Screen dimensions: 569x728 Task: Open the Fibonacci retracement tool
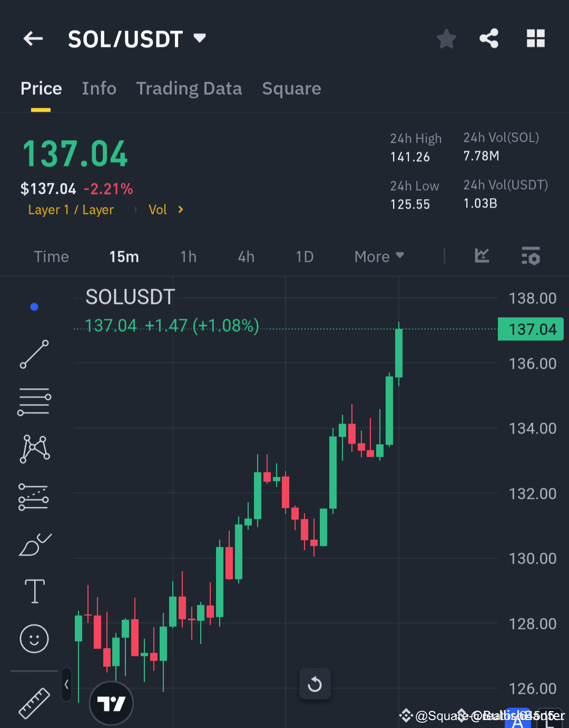34,496
